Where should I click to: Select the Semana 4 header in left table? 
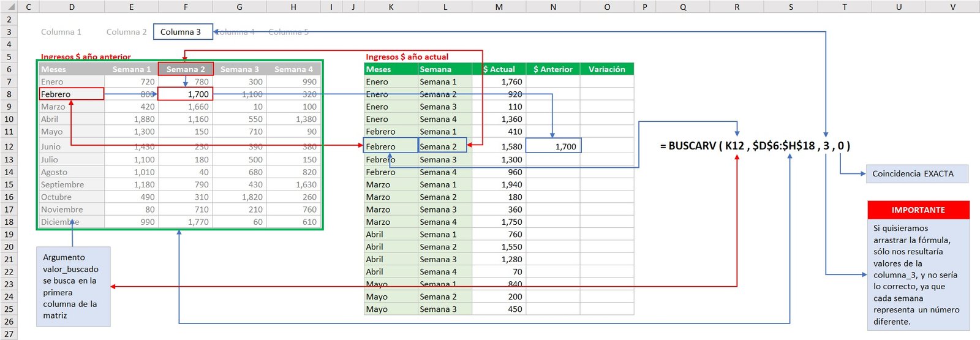[x=293, y=69]
